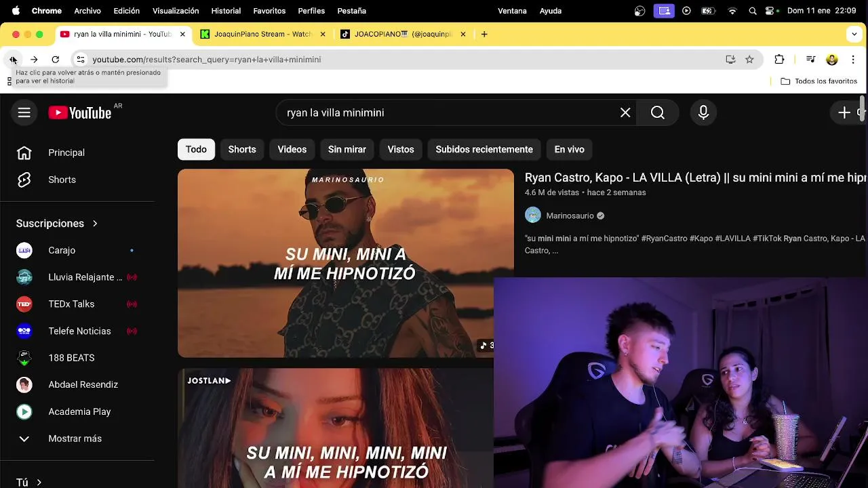This screenshot has width=868, height=488.
Task: Open the Historial menu
Action: tap(226, 11)
